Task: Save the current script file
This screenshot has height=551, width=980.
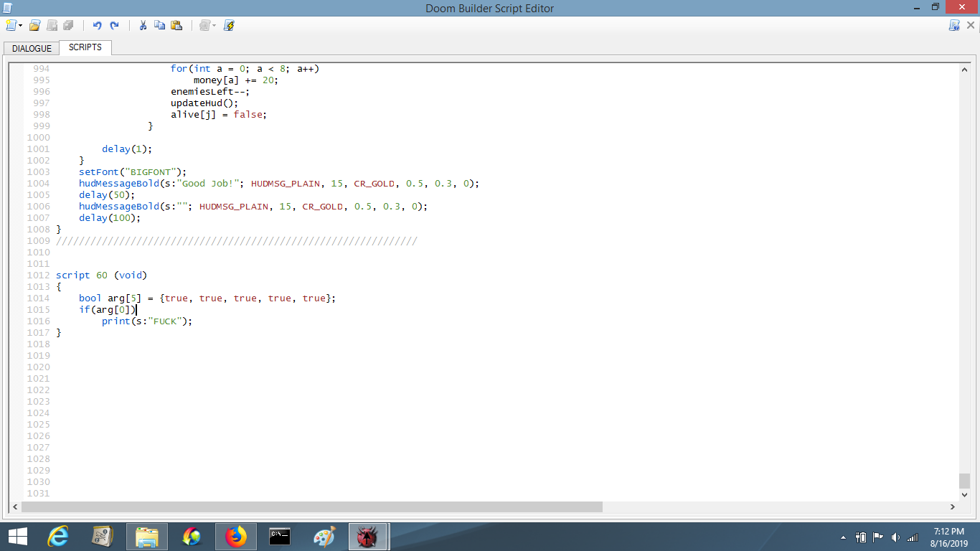Action: pos(52,25)
